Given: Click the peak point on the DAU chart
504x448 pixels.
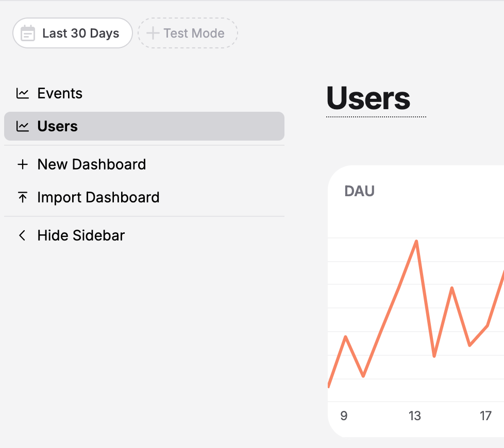Looking at the screenshot, I should [x=416, y=240].
